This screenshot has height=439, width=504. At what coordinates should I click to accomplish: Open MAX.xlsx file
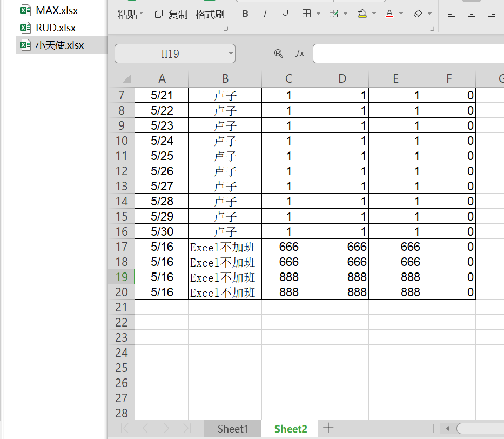click(x=57, y=10)
